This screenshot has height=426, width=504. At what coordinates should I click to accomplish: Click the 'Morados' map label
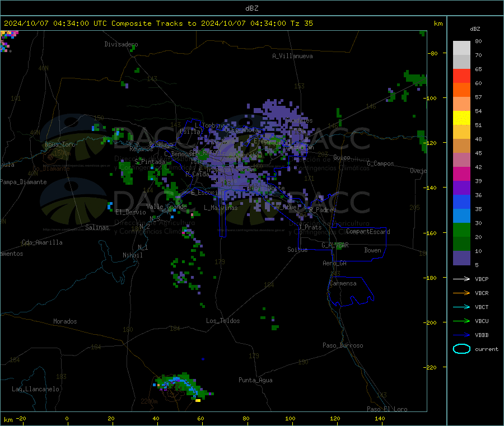pyautogui.click(x=65, y=321)
